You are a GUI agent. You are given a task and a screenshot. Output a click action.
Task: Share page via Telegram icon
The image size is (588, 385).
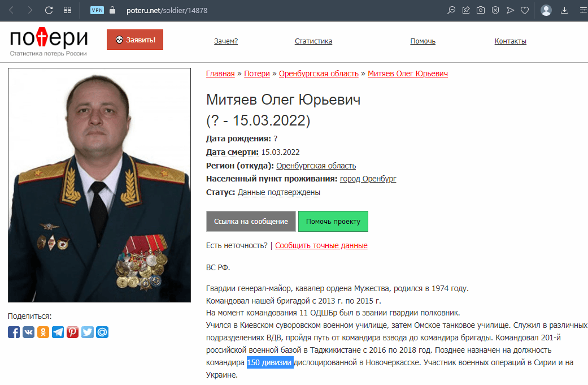point(58,332)
